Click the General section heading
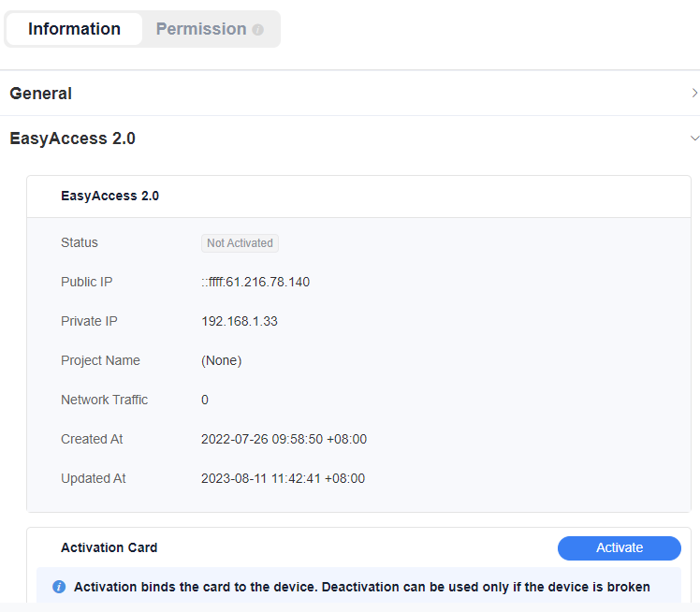This screenshot has height=612, width=700. coord(40,94)
